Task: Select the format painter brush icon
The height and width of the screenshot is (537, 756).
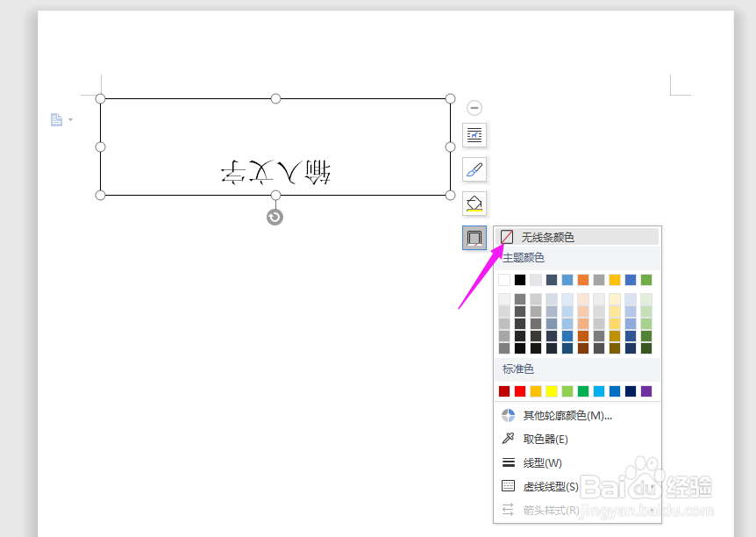Action: pyautogui.click(x=474, y=168)
